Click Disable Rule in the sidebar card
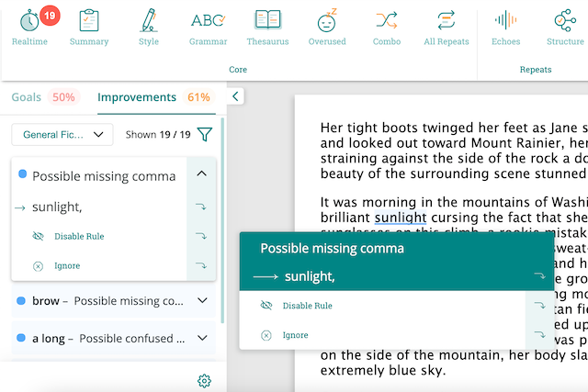The image size is (588, 392). [x=79, y=237]
